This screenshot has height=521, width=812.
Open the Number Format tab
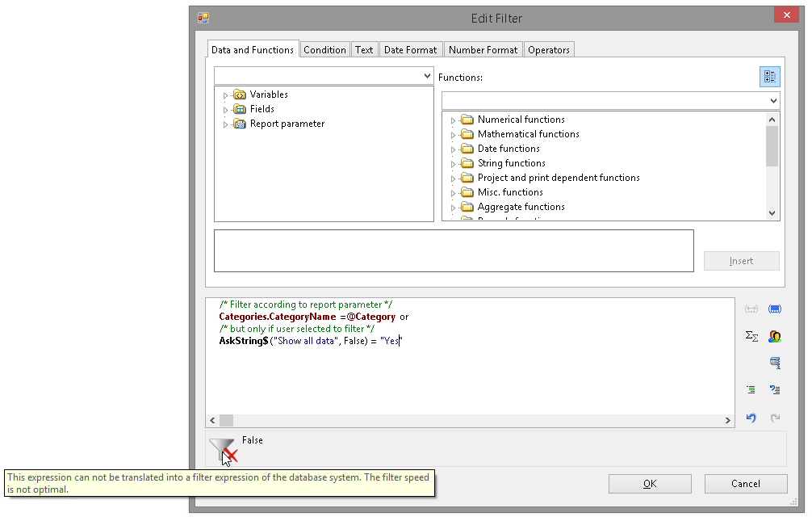pos(483,50)
